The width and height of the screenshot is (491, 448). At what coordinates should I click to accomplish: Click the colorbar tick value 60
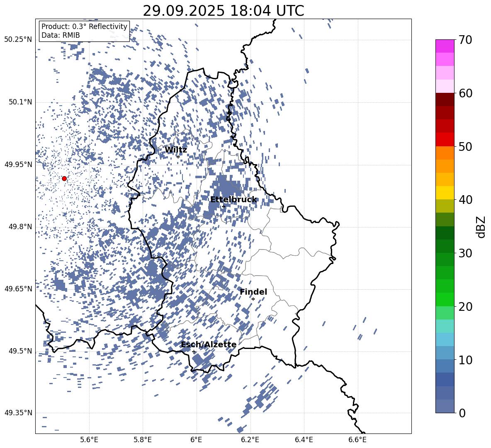465,93
